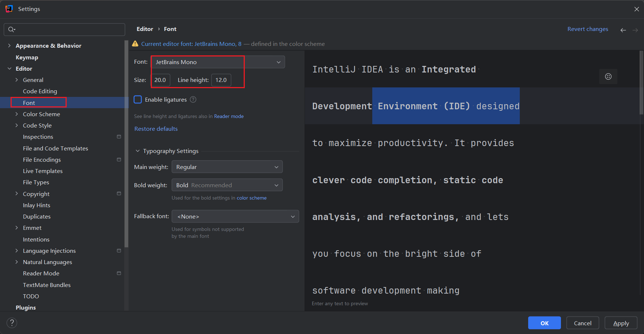The width and height of the screenshot is (644, 334).
Task: Open the Bold weight dropdown
Action: click(x=227, y=185)
